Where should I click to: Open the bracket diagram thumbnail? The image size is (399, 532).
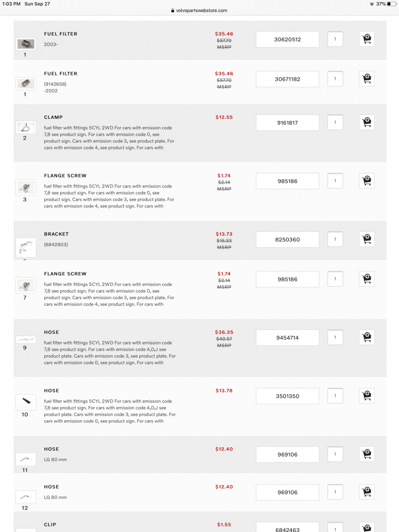click(26, 247)
